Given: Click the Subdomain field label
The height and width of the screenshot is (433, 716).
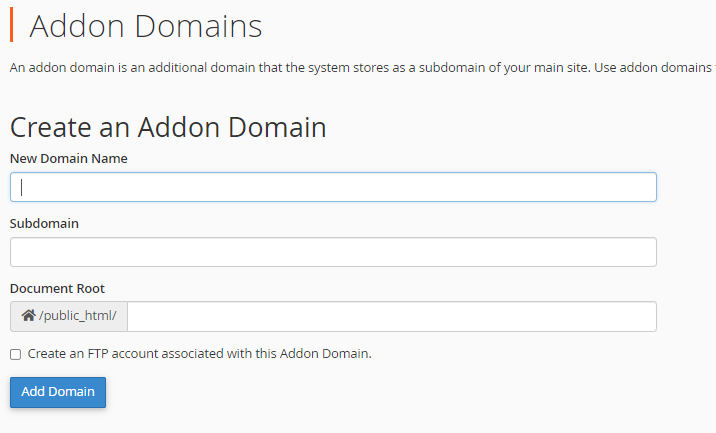Looking at the screenshot, I should [x=44, y=223].
